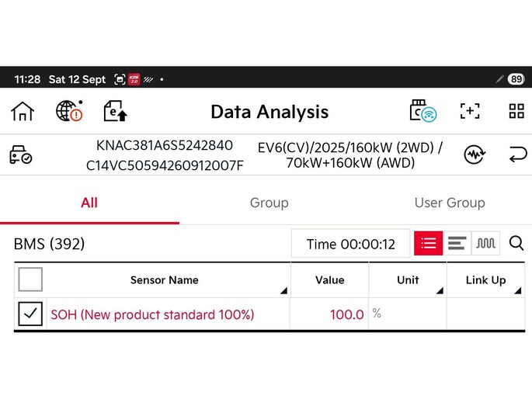Expand the Unit column filter arrow
The height and width of the screenshot is (399, 532).
click(x=440, y=290)
